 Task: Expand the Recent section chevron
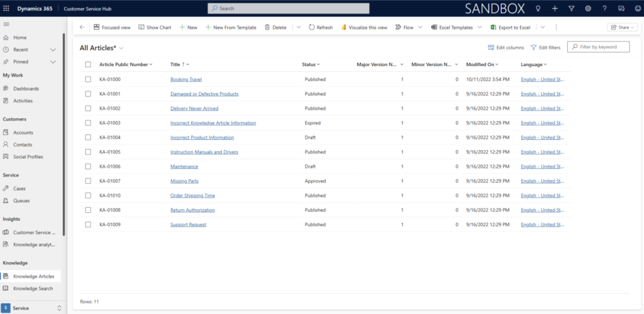(x=53, y=50)
